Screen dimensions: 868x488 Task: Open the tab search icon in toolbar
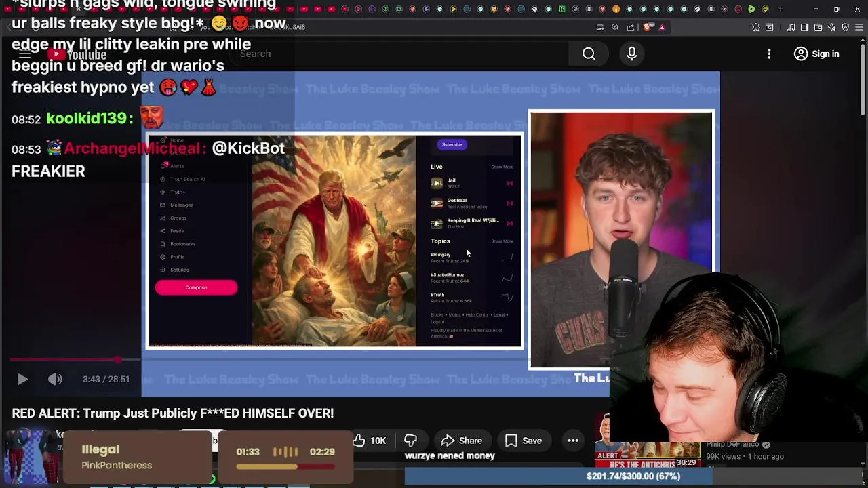(769, 27)
